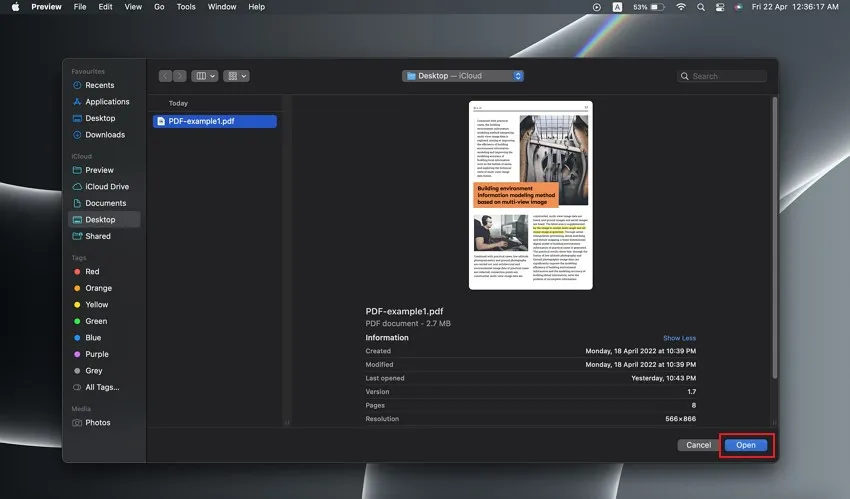Open the File menu
This screenshot has height=499, width=850.
click(79, 7)
